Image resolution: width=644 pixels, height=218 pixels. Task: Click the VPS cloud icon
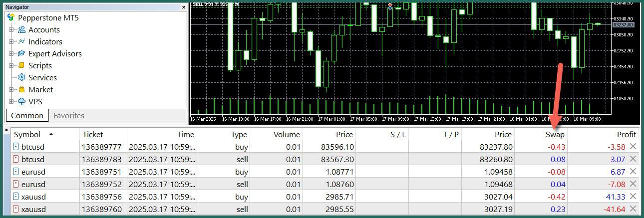[x=21, y=102]
